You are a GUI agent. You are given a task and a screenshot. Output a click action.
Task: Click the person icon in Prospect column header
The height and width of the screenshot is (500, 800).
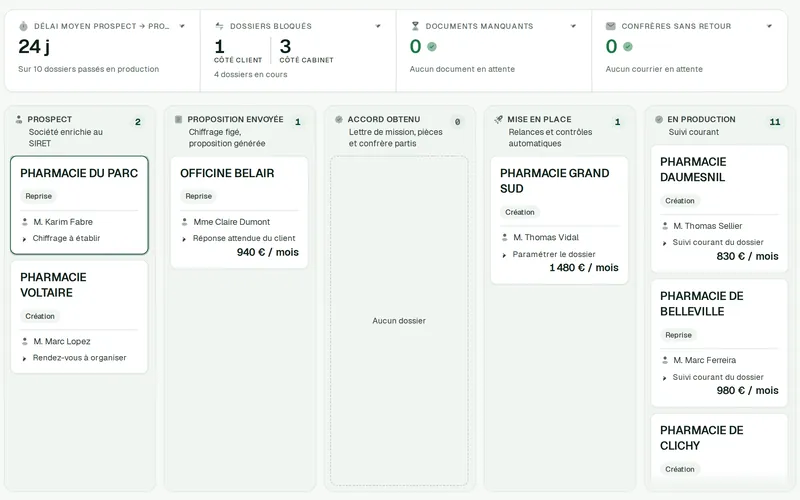(19, 119)
